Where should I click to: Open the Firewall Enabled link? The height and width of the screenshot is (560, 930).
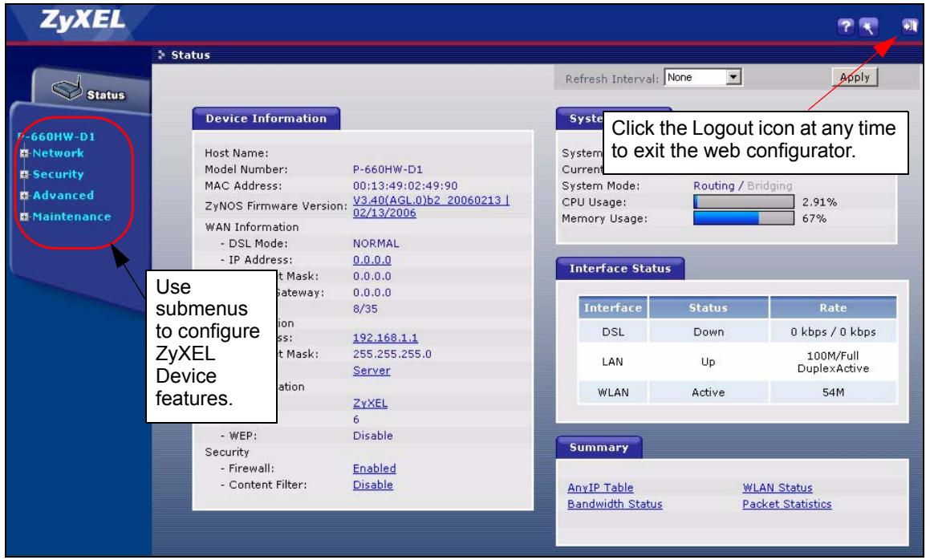coord(374,468)
